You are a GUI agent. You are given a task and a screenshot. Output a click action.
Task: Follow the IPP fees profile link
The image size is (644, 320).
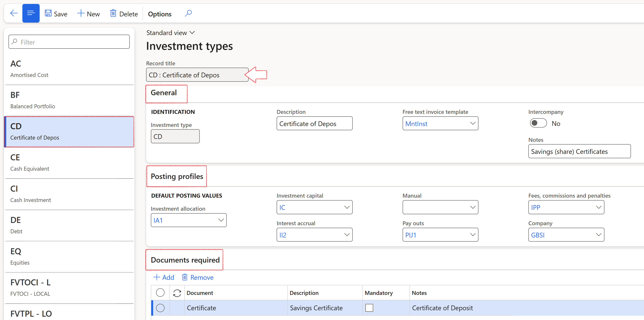tap(535, 207)
